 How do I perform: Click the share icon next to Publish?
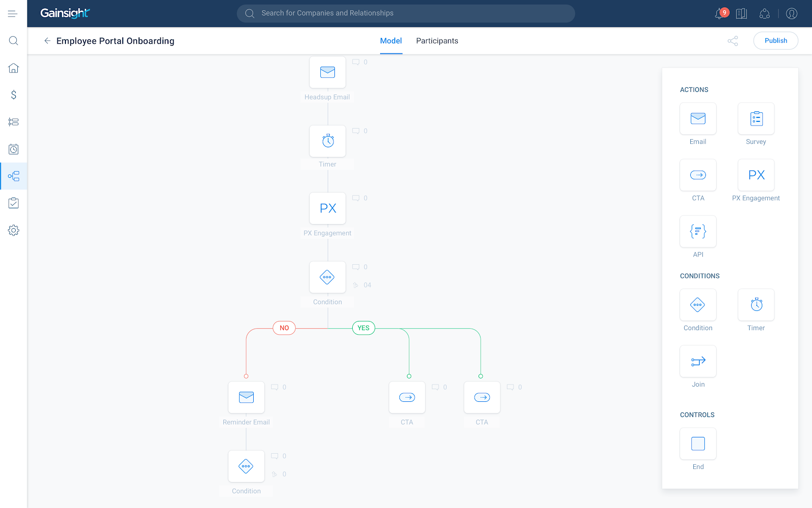point(732,41)
